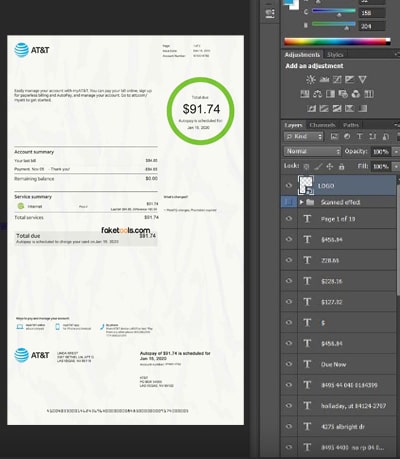This screenshot has height=459, width=400.
Task: Lock image pixels with brush icon
Action: click(318, 166)
